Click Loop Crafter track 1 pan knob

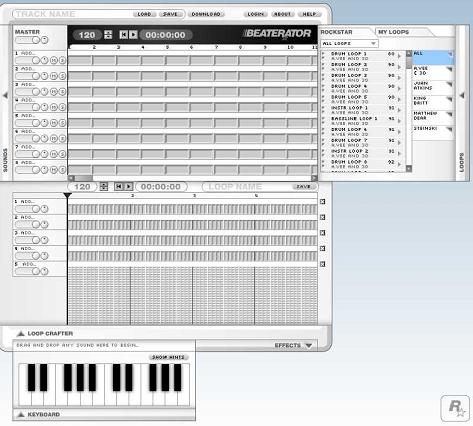tap(45, 209)
